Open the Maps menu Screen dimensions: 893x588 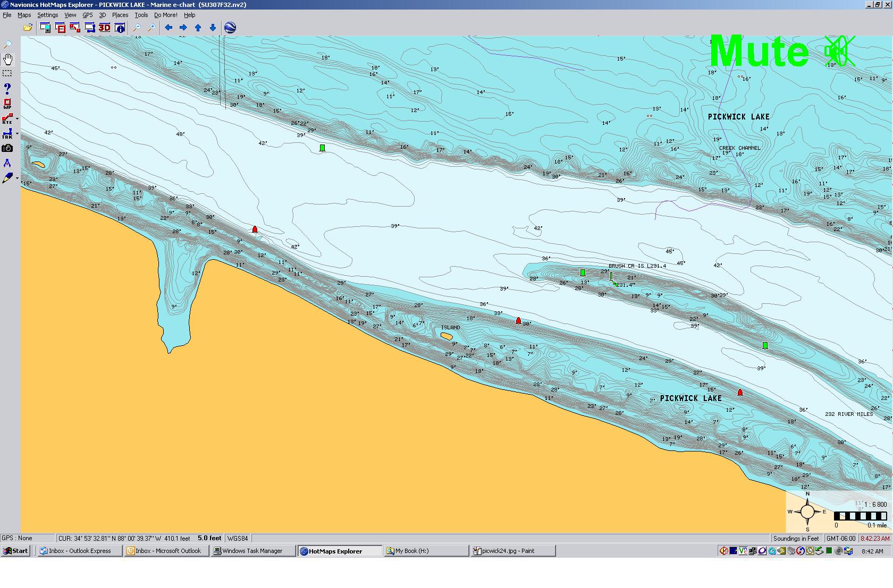[x=24, y=15]
